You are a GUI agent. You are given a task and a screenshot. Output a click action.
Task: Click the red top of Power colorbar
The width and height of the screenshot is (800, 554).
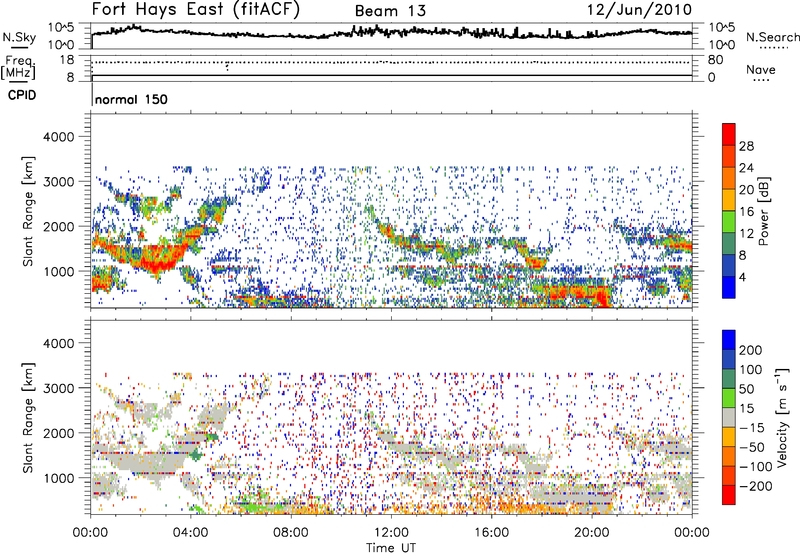(x=729, y=134)
